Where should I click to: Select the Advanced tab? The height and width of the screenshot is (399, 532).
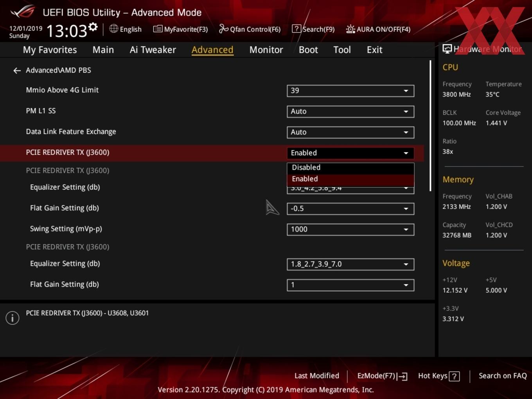pyautogui.click(x=212, y=50)
